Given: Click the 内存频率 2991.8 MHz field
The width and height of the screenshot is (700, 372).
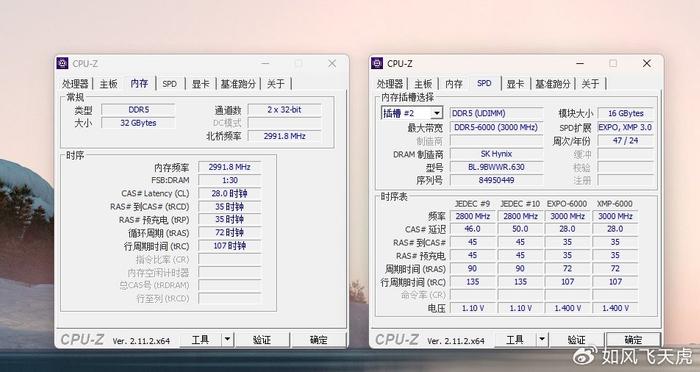Looking at the screenshot, I should [229, 167].
